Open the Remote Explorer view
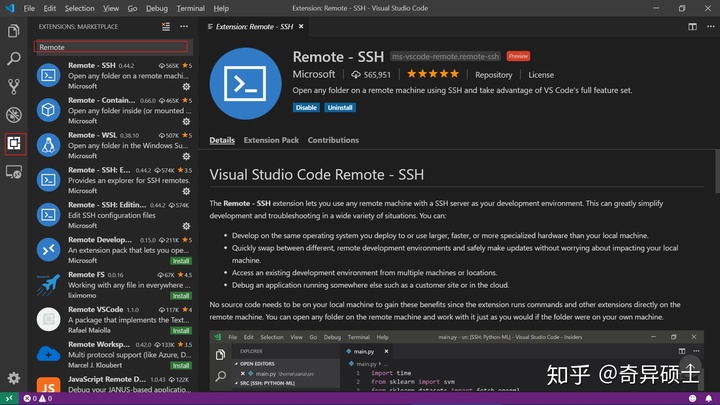Image resolution: width=720 pixels, height=405 pixels. [14, 172]
